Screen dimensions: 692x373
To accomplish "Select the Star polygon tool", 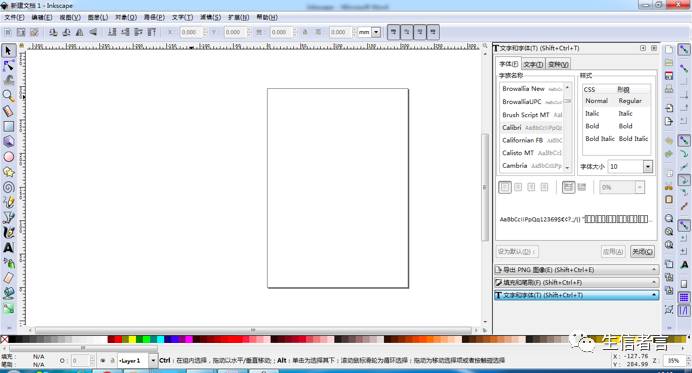I will [8, 172].
